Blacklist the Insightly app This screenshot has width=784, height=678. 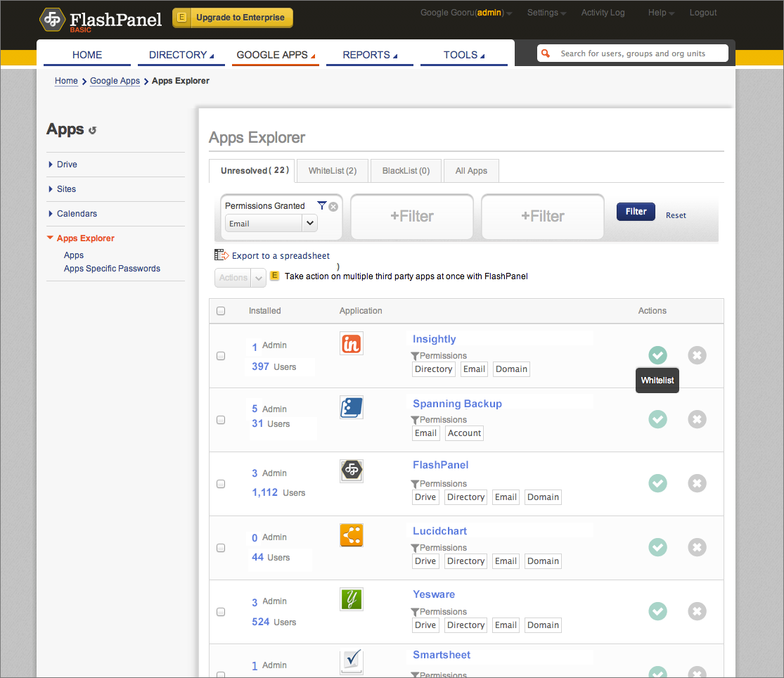click(697, 355)
